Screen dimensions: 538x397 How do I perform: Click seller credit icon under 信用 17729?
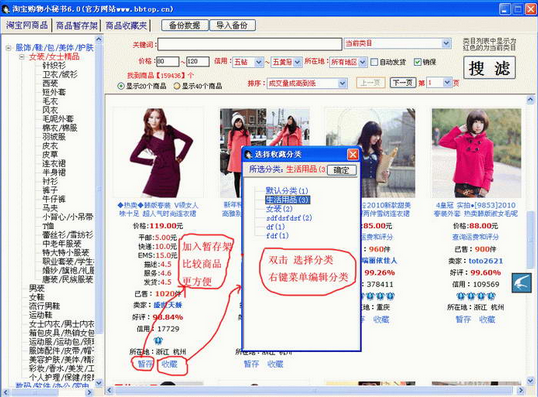159,340
